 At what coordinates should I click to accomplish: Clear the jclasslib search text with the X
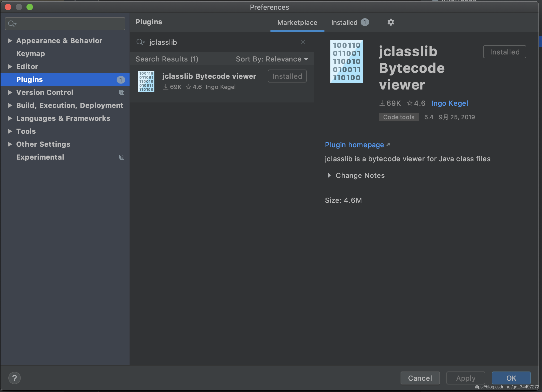click(303, 42)
